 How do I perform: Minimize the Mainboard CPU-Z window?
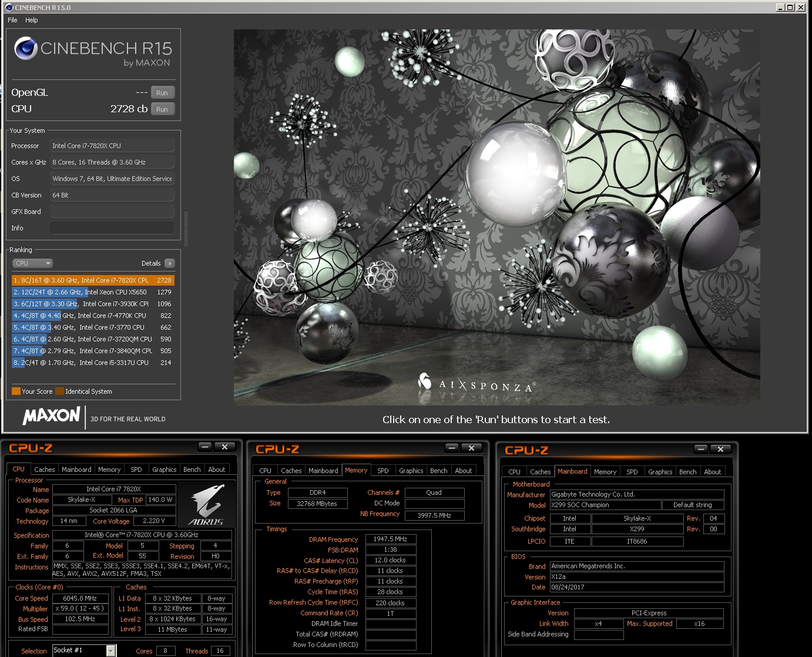701,449
